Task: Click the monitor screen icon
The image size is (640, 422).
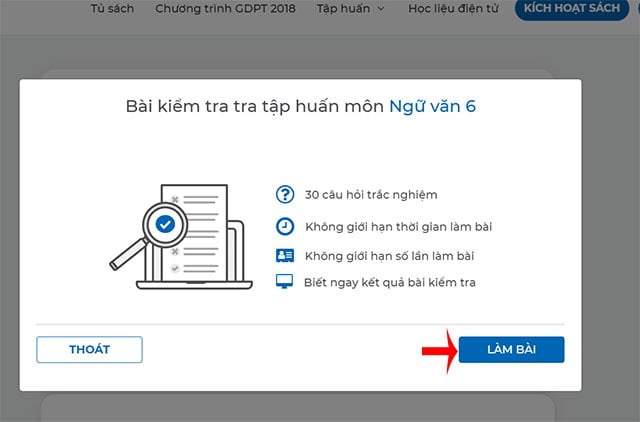Action: pos(284,282)
